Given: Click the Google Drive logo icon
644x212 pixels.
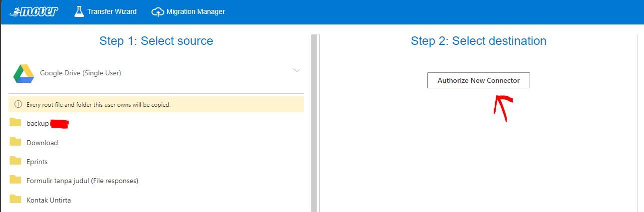Looking at the screenshot, I should pos(23,73).
